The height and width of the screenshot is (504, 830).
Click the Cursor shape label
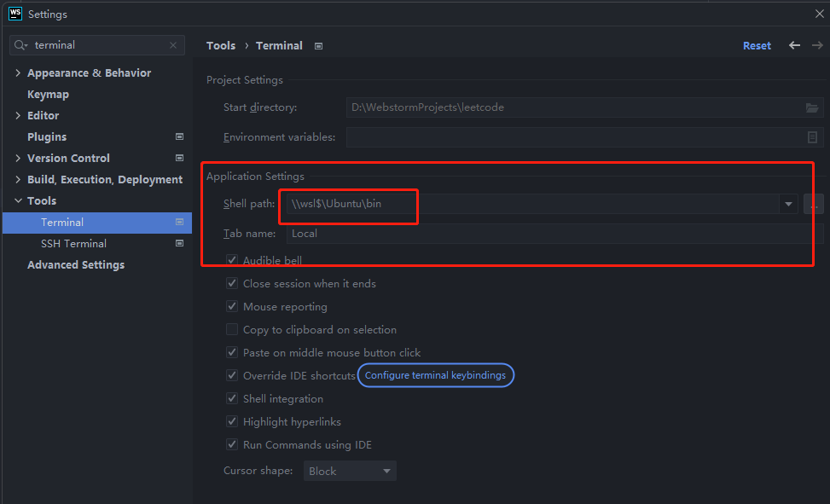tap(258, 471)
